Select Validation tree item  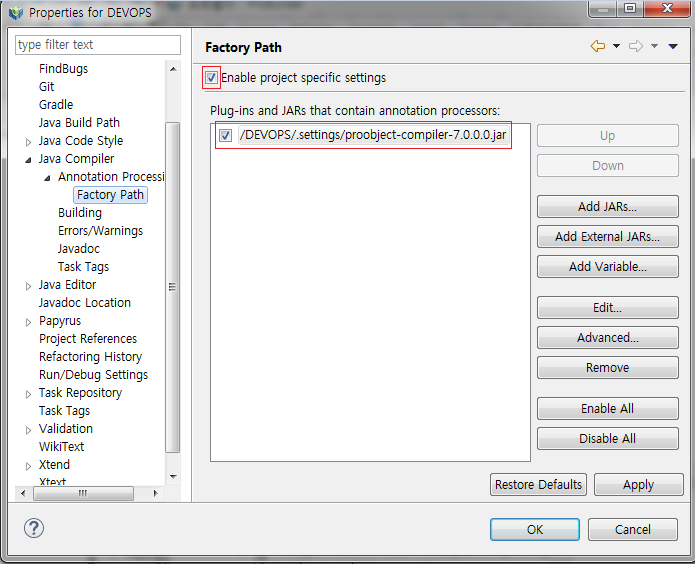tap(66, 429)
